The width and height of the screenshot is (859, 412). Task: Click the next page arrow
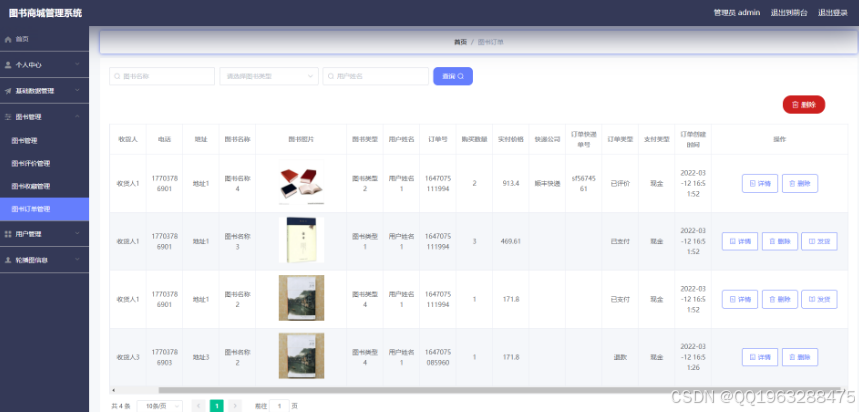point(235,406)
